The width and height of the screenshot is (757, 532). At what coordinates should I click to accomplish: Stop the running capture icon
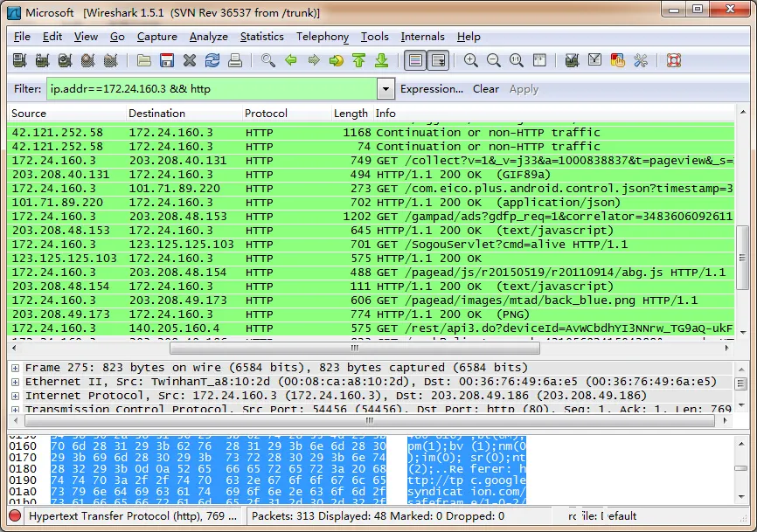[87, 60]
